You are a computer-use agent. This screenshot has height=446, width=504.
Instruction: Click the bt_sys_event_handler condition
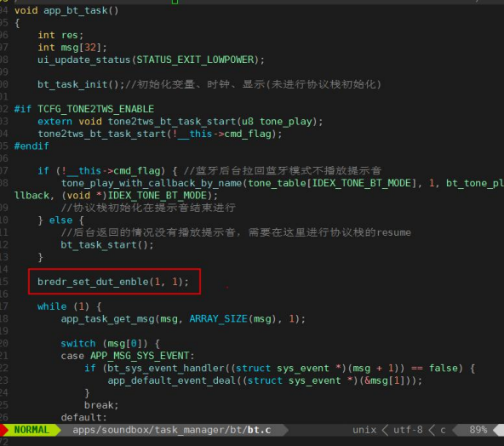[279, 369]
